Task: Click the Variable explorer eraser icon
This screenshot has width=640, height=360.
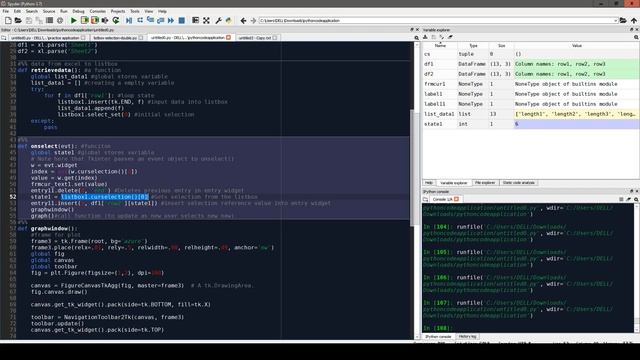Action: tap(450, 37)
